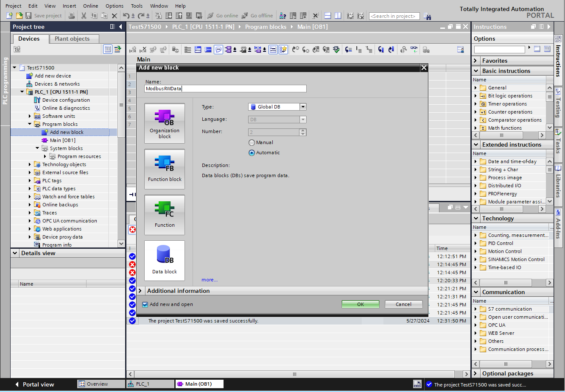Collapse the Basic instructions section
The image size is (565, 392).
pos(476,71)
